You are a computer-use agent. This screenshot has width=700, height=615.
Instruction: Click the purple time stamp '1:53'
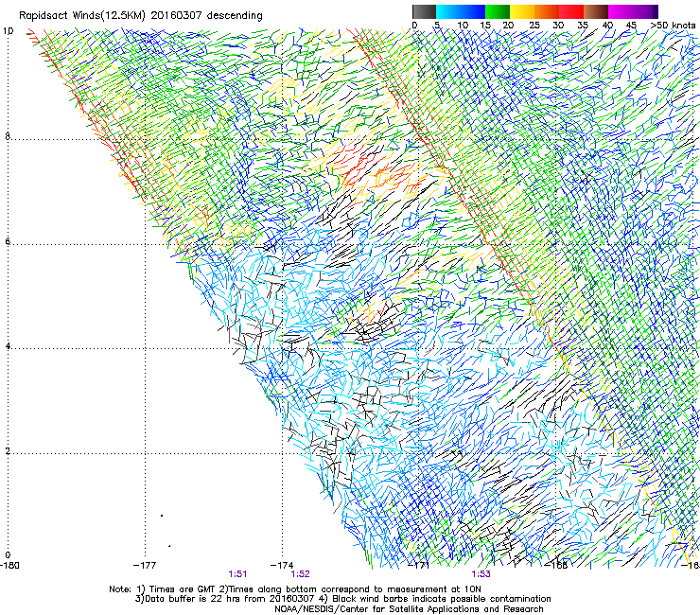tap(481, 574)
